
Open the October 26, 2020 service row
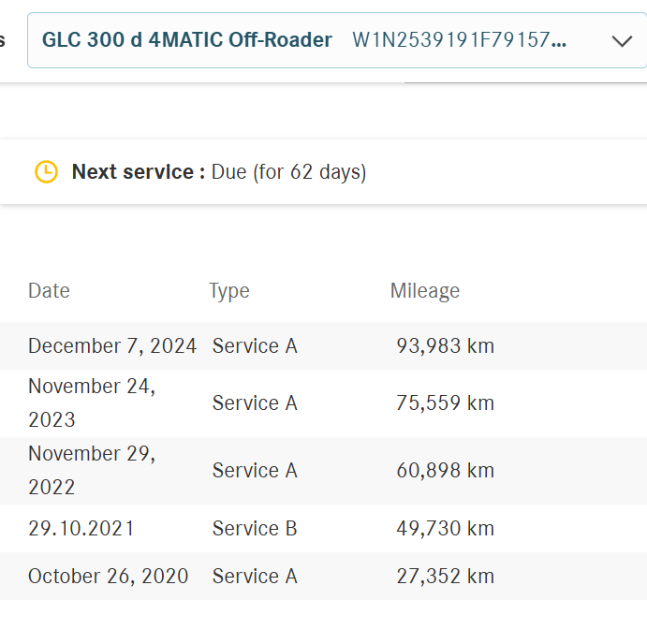point(324,576)
